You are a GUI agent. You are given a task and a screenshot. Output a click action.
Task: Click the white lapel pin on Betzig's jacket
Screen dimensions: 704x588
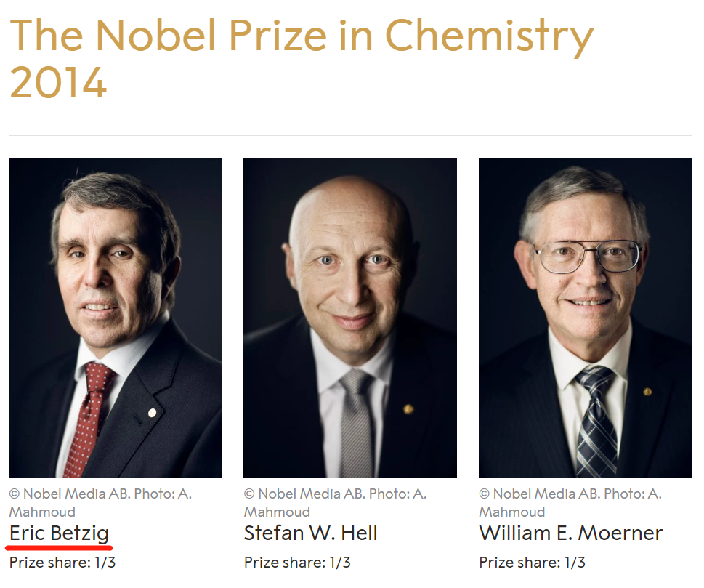click(152, 413)
